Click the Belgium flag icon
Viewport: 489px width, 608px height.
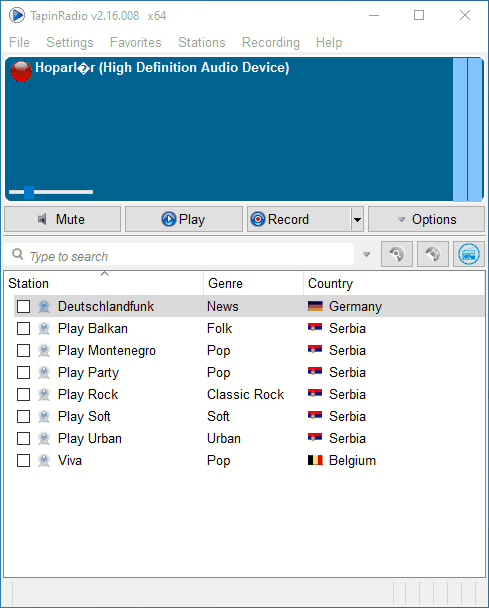pos(315,460)
